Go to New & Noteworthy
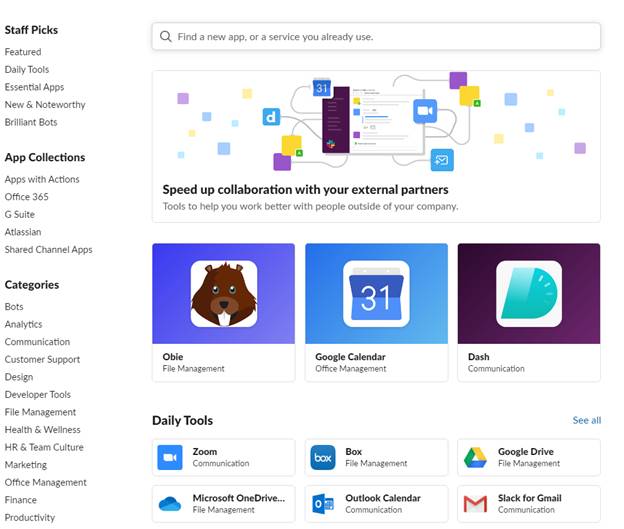Viewport: 624px width, 529px height. coord(45,104)
